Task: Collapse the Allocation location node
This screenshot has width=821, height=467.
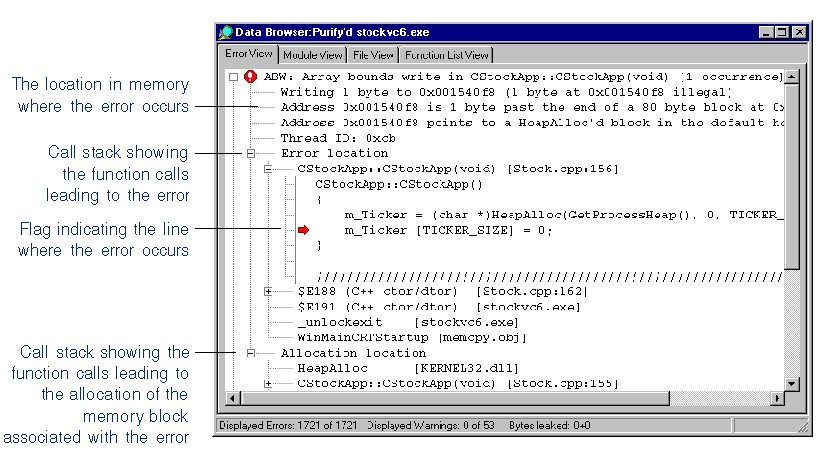Action: (x=251, y=353)
